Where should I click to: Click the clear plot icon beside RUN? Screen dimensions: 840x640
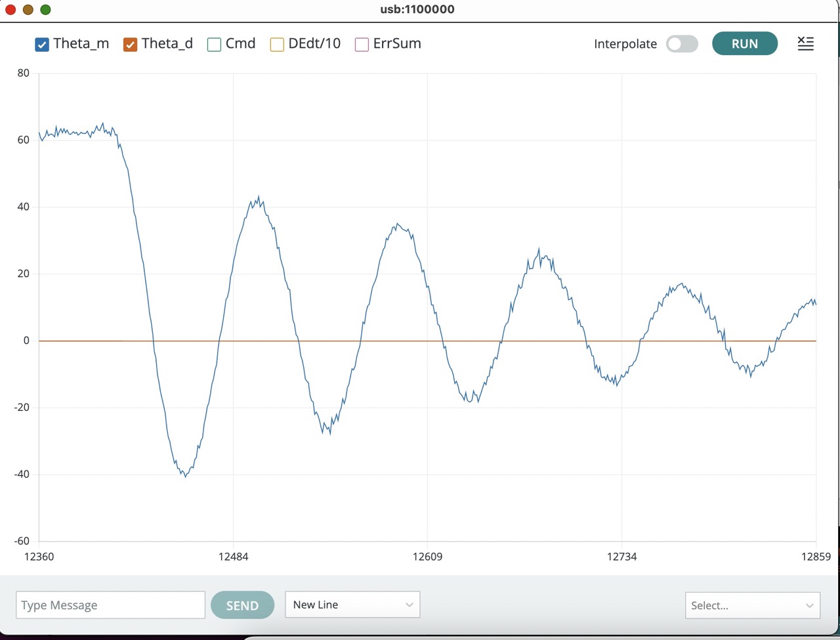coord(805,44)
